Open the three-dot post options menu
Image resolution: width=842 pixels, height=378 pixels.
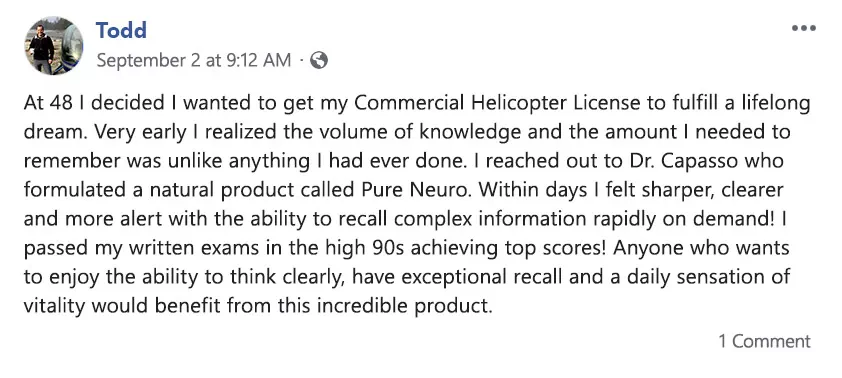(804, 28)
